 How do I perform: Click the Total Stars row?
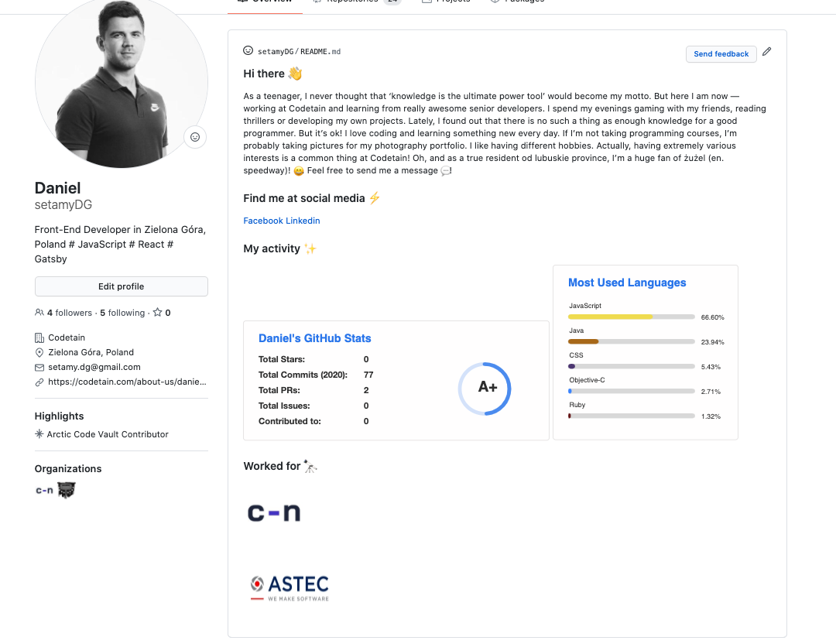pyautogui.click(x=313, y=359)
